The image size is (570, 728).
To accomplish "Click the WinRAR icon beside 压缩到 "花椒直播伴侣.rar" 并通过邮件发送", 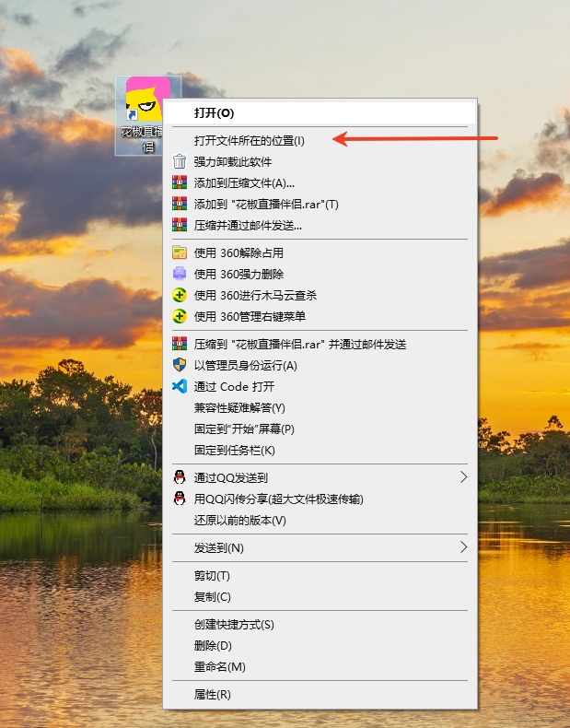I will (180, 344).
